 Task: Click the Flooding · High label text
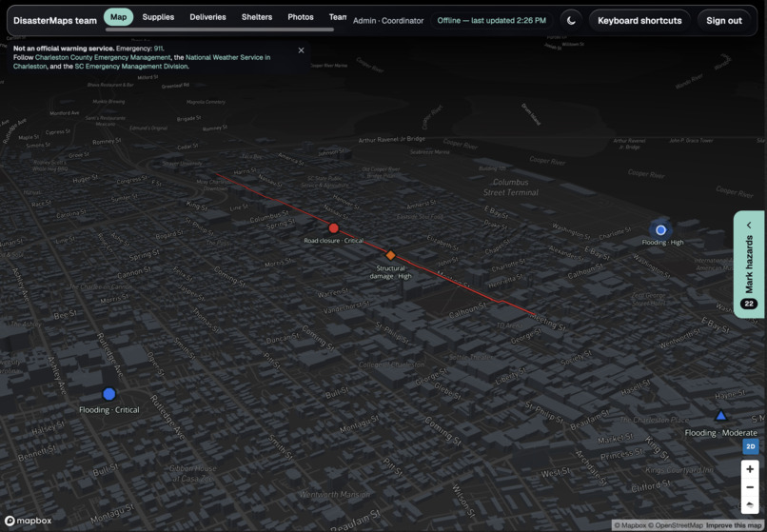coord(663,243)
